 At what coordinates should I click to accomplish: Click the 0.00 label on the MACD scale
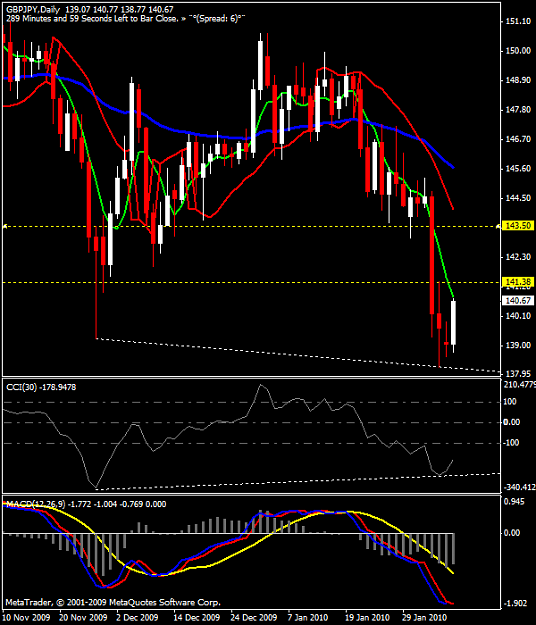[512, 533]
